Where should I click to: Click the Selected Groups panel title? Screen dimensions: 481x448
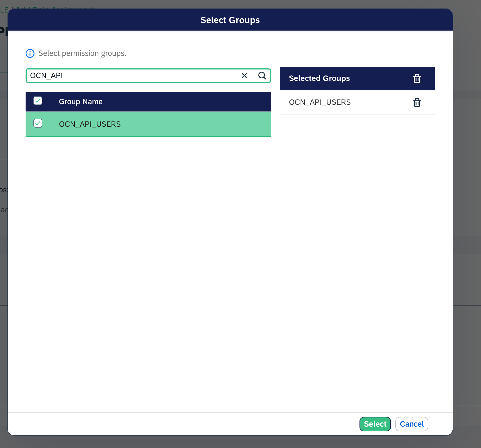319,78
